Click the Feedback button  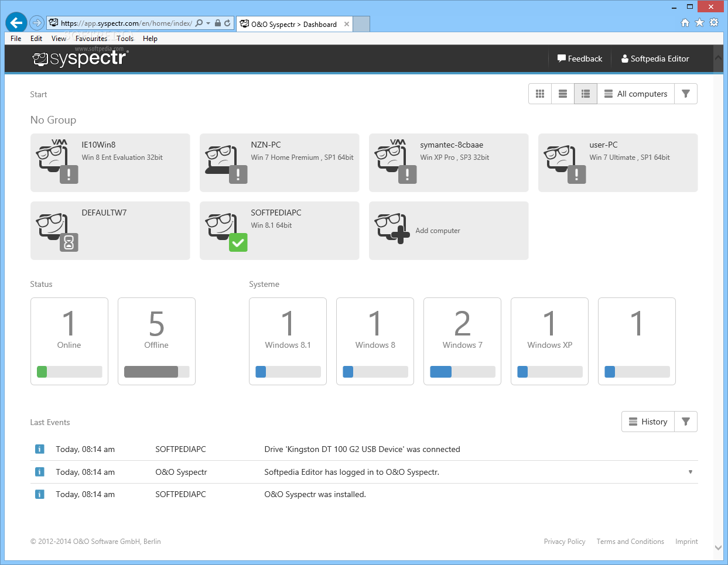tap(580, 59)
